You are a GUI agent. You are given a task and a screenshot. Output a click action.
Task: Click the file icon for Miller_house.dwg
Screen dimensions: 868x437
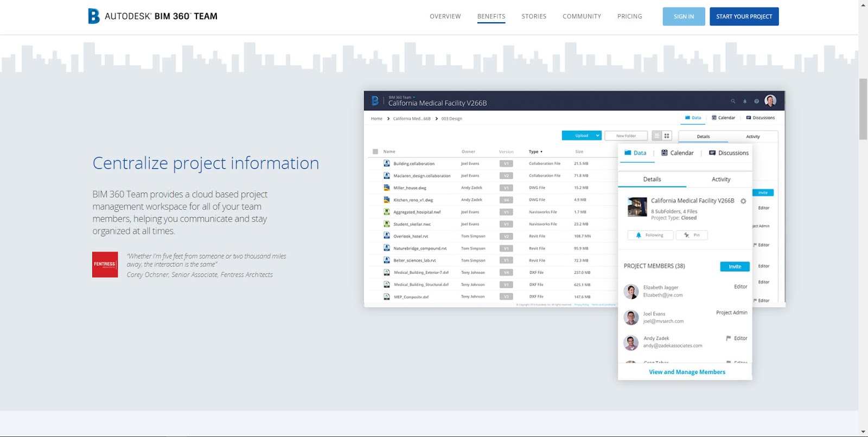tap(387, 188)
